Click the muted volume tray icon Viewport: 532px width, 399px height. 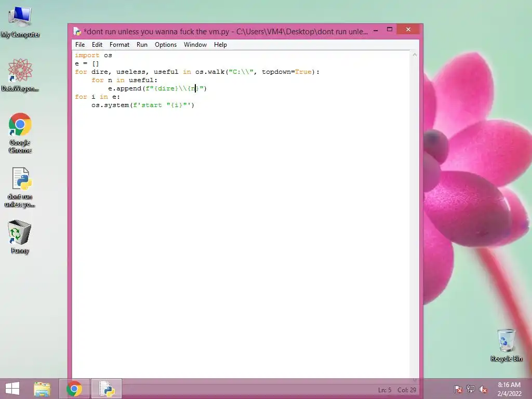(x=483, y=389)
